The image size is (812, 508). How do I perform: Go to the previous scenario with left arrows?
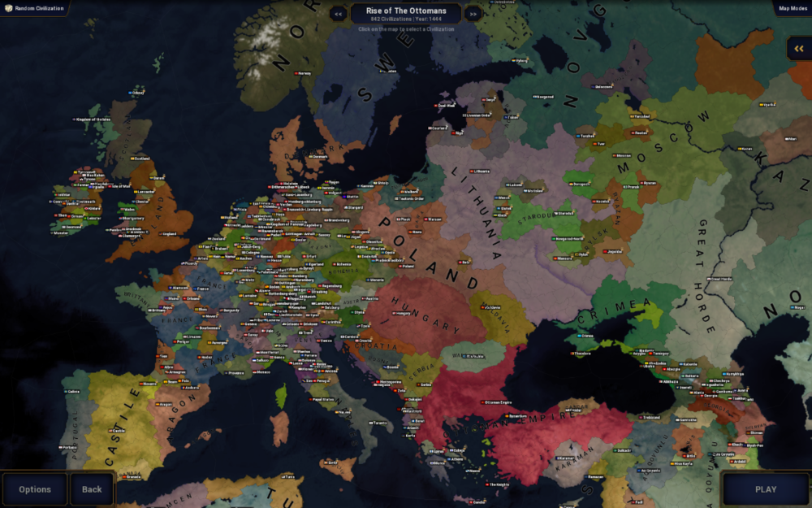tap(338, 14)
